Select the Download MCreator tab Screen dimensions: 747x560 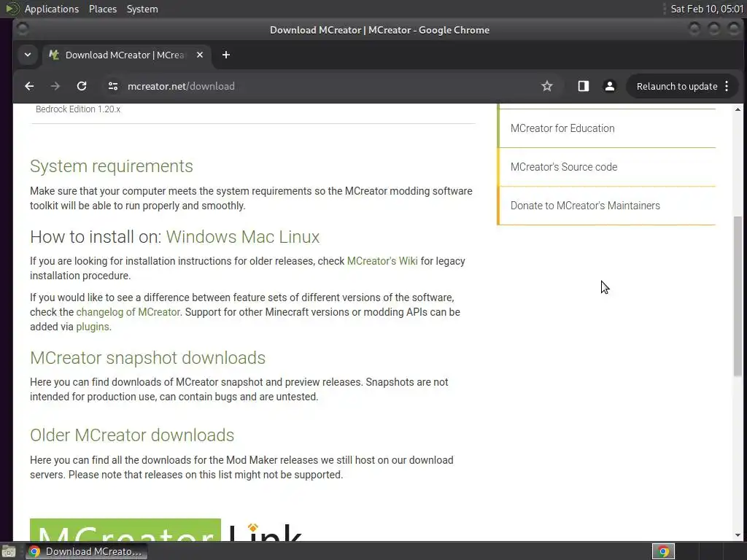pyautogui.click(x=125, y=55)
